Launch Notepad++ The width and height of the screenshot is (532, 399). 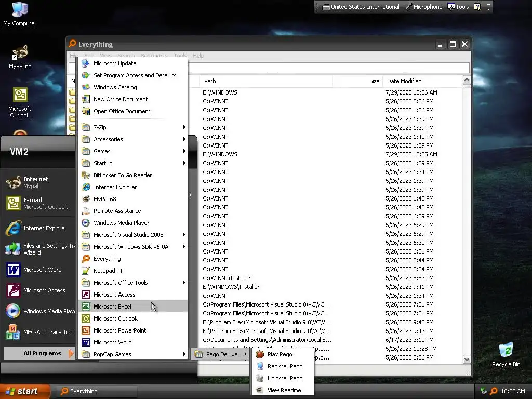(x=133, y=270)
